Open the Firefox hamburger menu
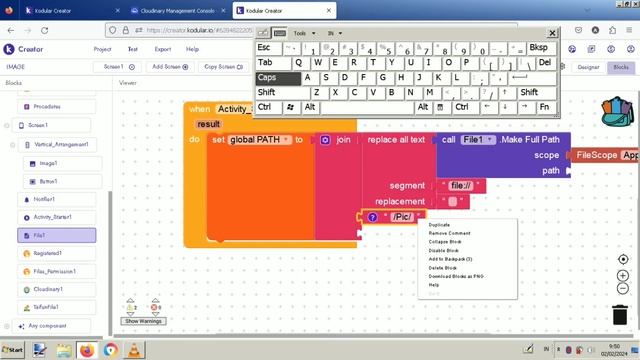Image resolution: width=640 pixels, height=360 pixels. [x=629, y=30]
